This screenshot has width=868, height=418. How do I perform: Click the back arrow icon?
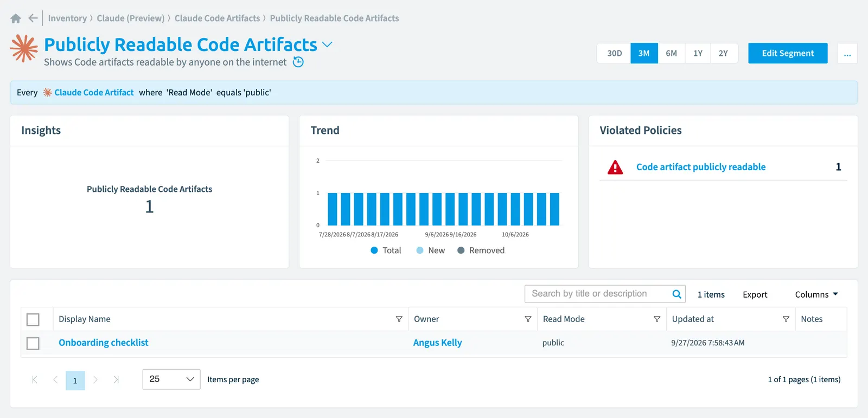tap(33, 18)
